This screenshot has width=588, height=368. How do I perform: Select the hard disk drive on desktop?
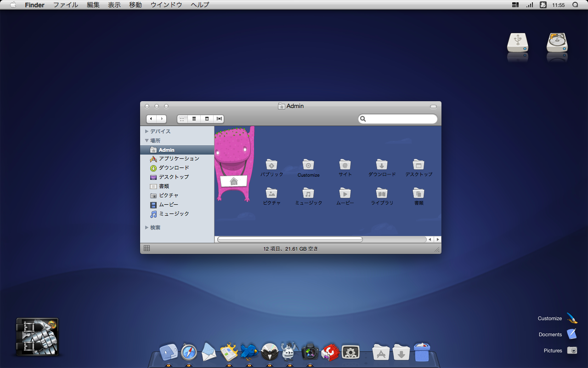pyautogui.click(x=557, y=42)
